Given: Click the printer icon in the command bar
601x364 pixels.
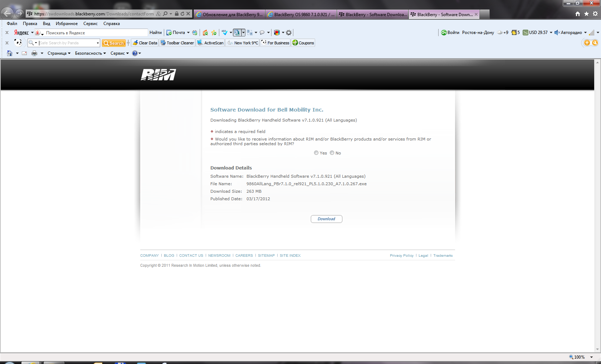Looking at the screenshot, I should (x=34, y=53).
